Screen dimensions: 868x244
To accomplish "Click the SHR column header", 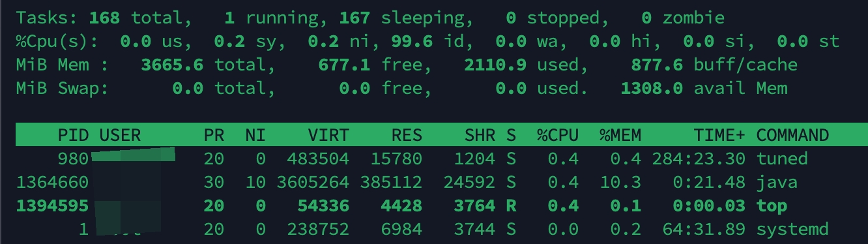I will (x=480, y=135).
